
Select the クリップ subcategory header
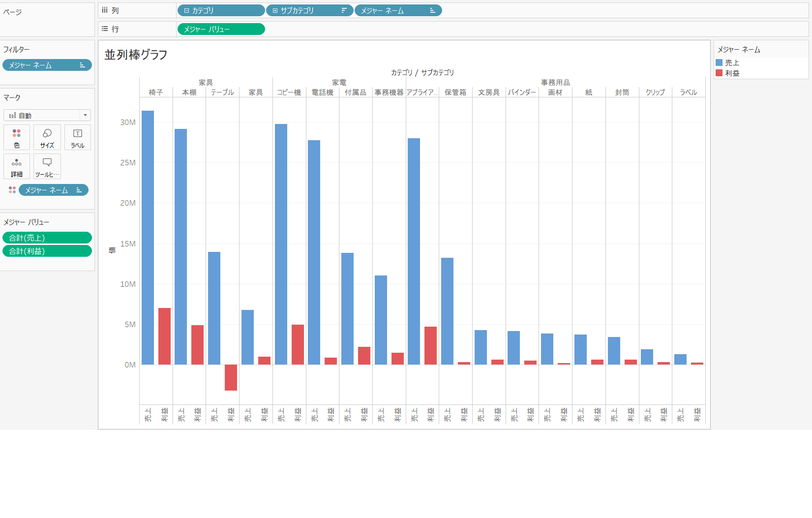click(x=656, y=92)
